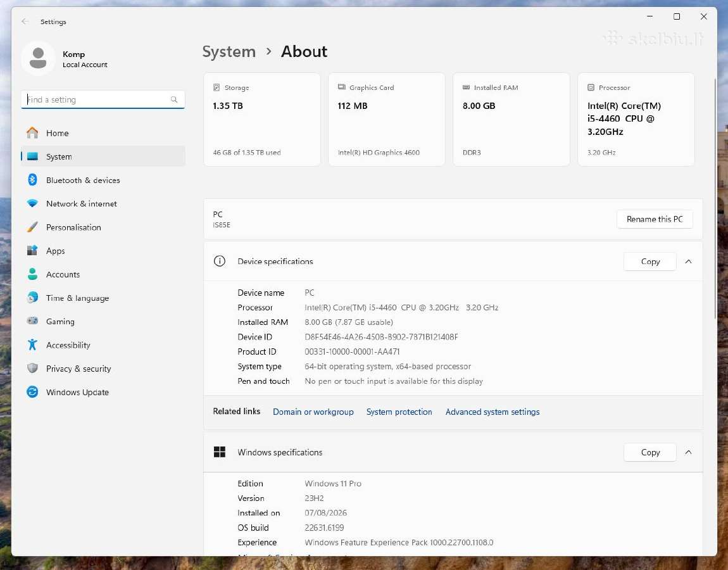The height and width of the screenshot is (570, 728).
Task: Click the Privacy shield icon
Action: tap(32, 369)
